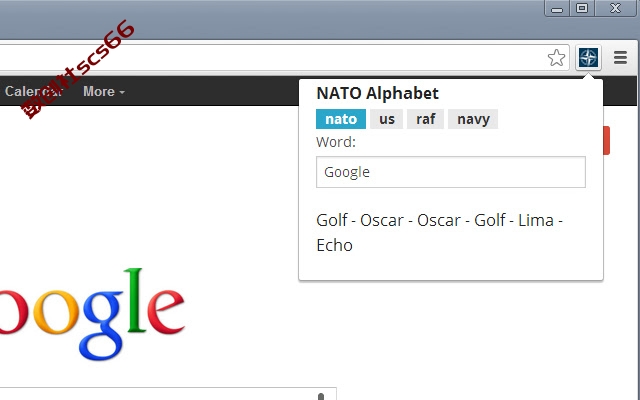Focus the Word input containing Google
The image size is (640, 400).
click(x=451, y=172)
